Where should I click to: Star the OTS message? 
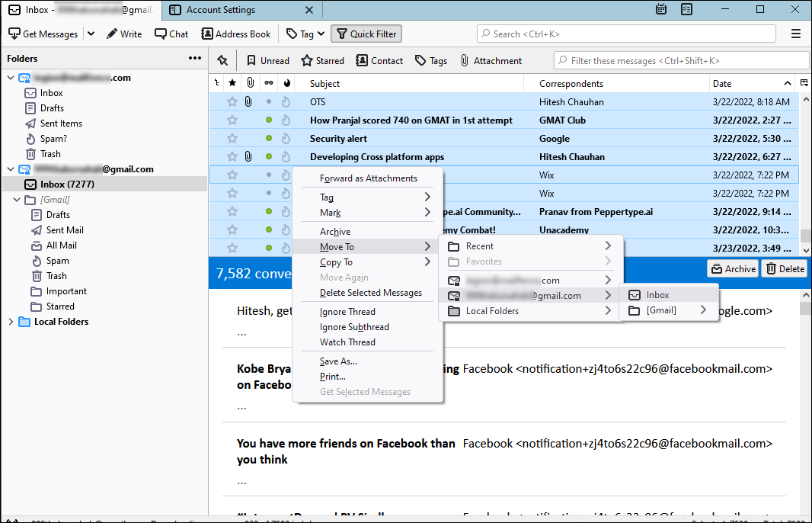click(x=232, y=101)
